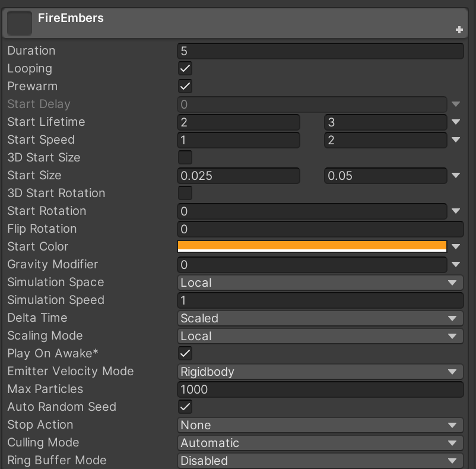Viewport: 476px width, 469px height.
Task: Expand the Emitter Velocity Mode dropdown
Action: point(320,372)
